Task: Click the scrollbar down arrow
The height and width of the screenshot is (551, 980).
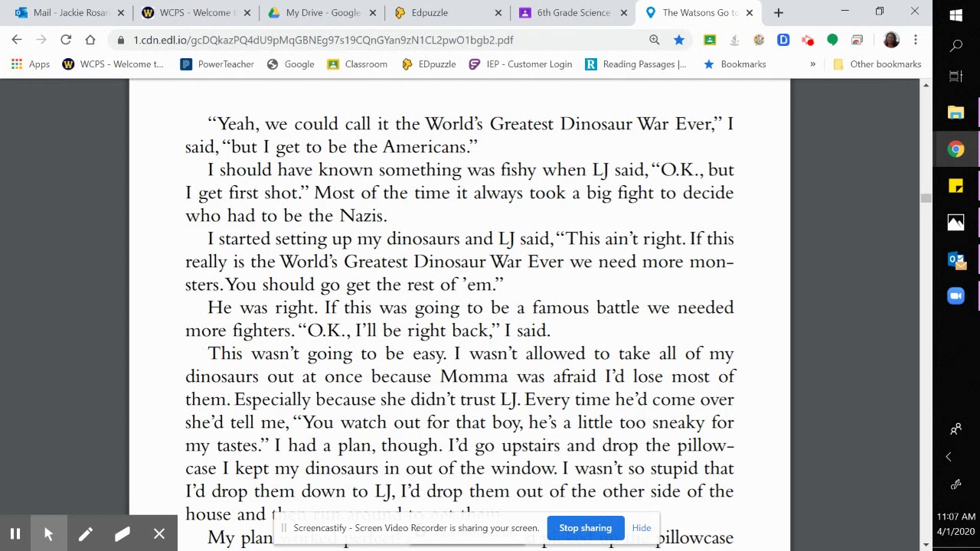Action: pos(926,544)
